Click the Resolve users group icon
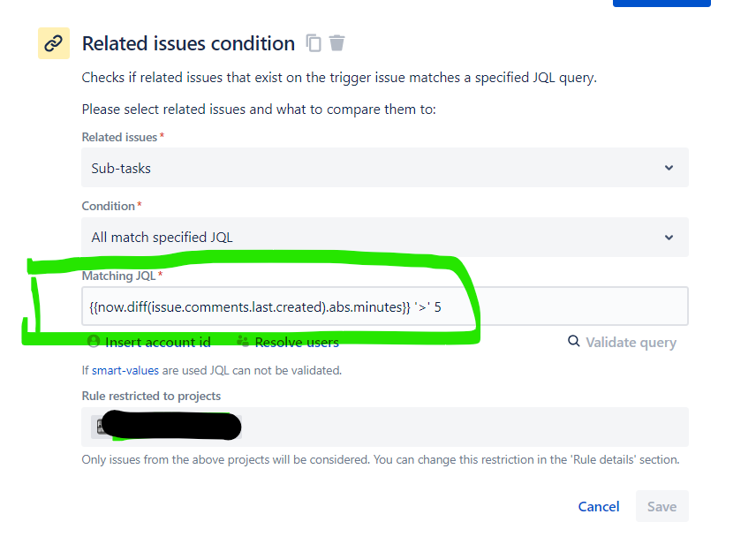The image size is (756, 552). pyautogui.click(x=243, y=341)
